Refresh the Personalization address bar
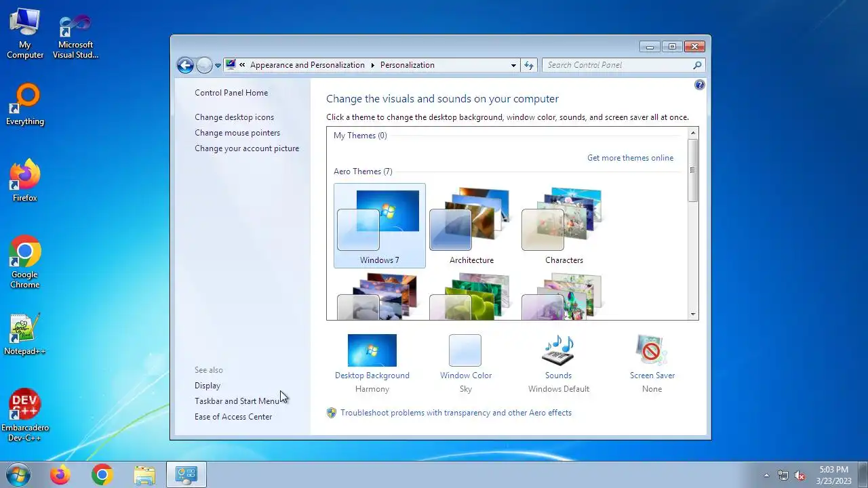 pos(529,65)
